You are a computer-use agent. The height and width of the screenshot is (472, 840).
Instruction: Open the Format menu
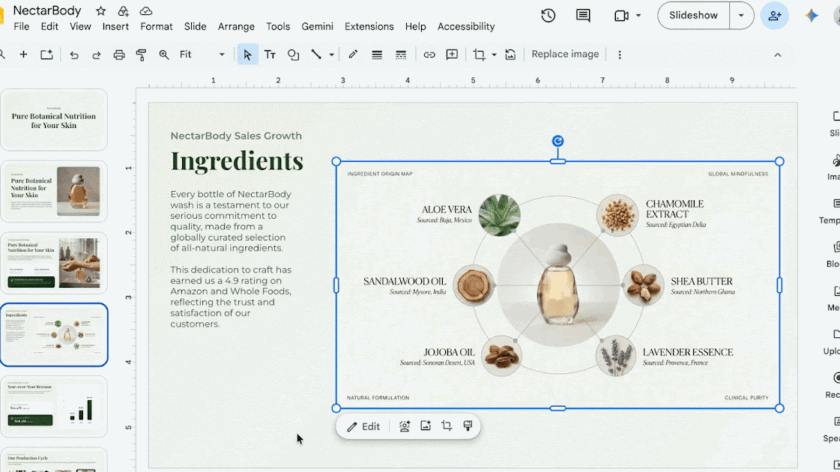pos(156,26)
